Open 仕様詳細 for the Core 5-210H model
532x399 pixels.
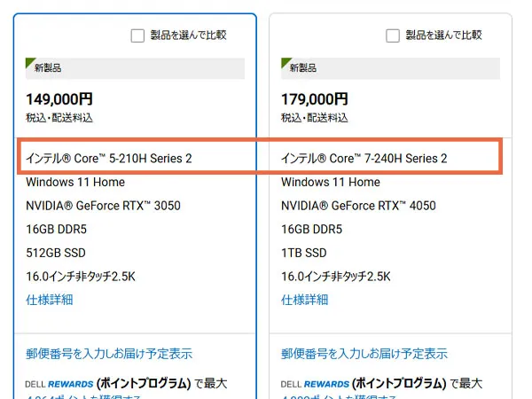(50, 299)
